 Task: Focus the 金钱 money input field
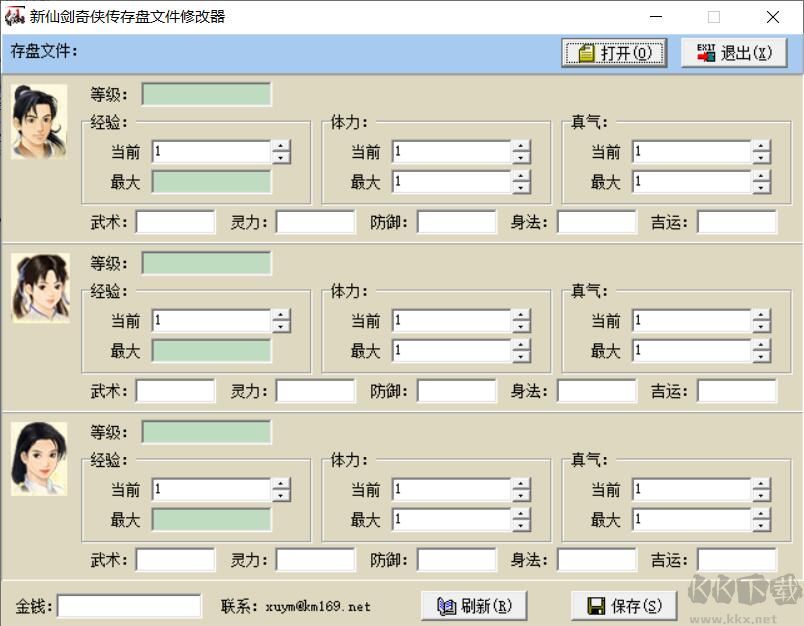click(129, 606)
